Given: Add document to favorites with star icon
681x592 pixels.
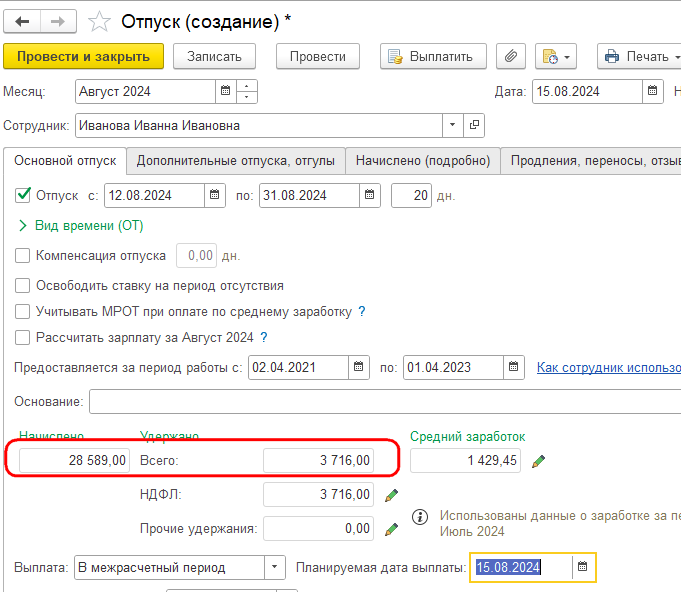Looking at the screenshot, I should (99, 21).
